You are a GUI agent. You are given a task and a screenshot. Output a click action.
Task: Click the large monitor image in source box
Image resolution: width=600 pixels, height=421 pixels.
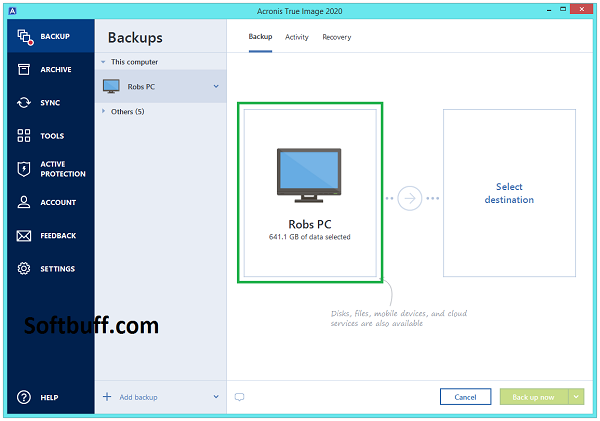tap(309, 175)
